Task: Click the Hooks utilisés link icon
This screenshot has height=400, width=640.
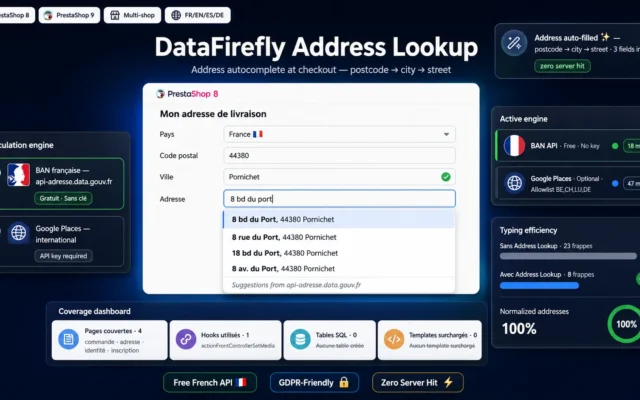Action: [186, 339]
